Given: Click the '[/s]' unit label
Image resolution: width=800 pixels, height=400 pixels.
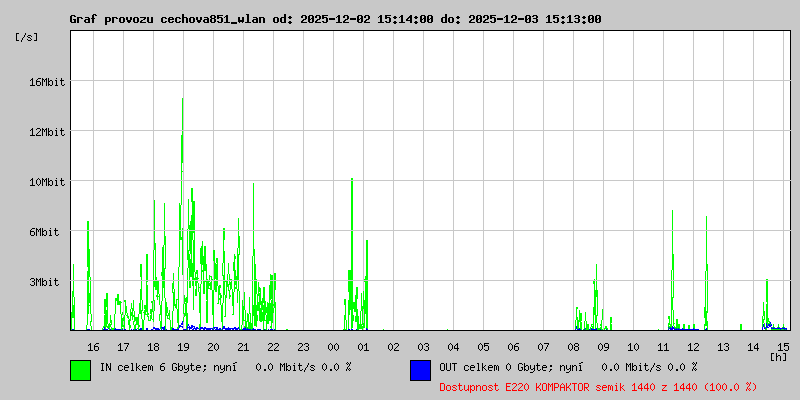Looking at the screenshot, I should (x=27, y=37).
